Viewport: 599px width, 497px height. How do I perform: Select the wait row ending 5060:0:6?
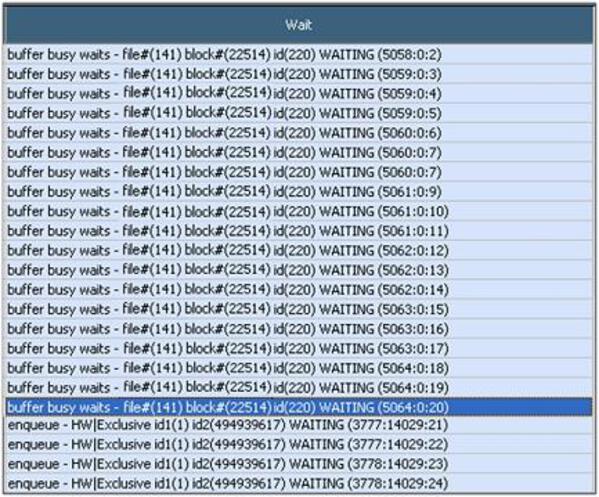[x=298, y=133]
